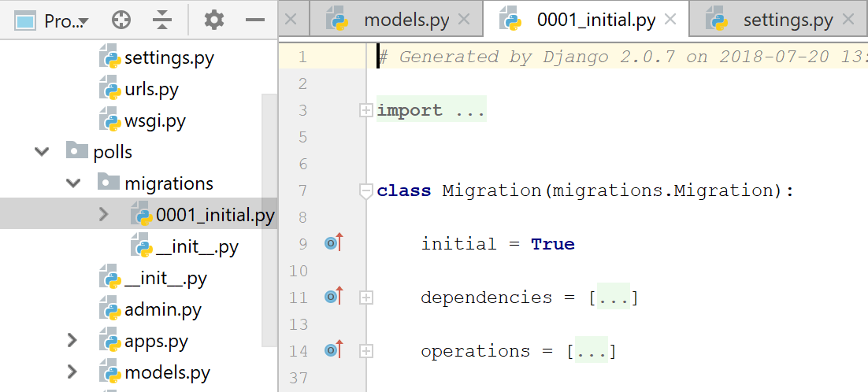Viewport: 868px width, 392px height.
Task: Expand the folded import block on line 3
Action: click(x=365, y=111)
